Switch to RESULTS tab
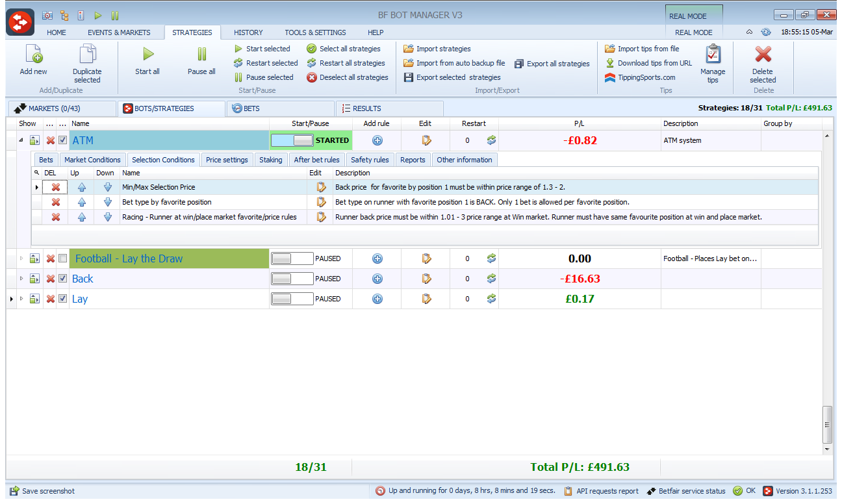 390,108
